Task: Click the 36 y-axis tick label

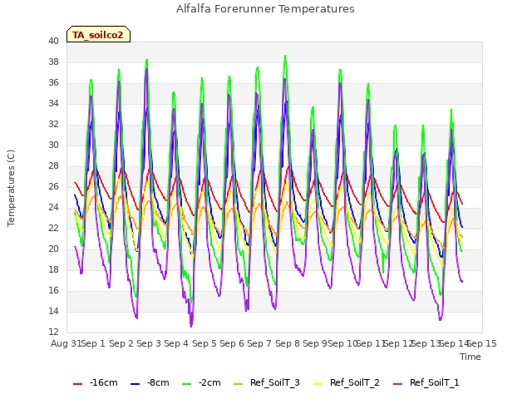Action: (53, 82)
